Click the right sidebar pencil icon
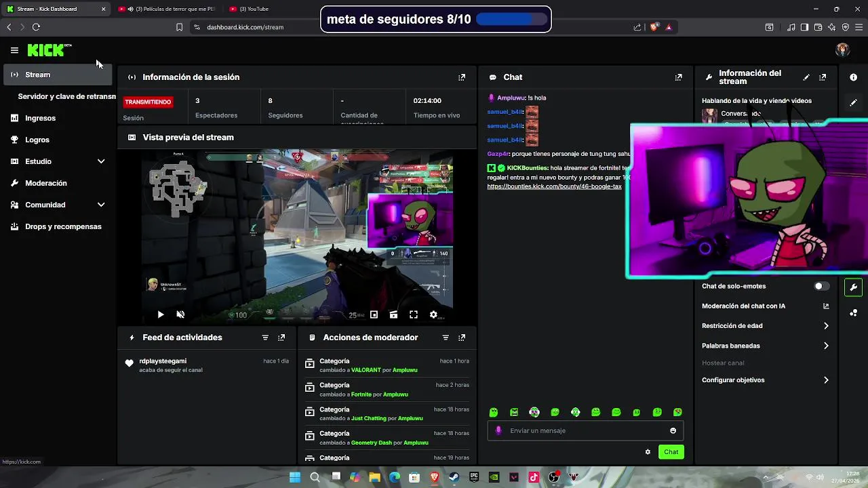Viewport: 868px width, 488px height. (853, 102)
